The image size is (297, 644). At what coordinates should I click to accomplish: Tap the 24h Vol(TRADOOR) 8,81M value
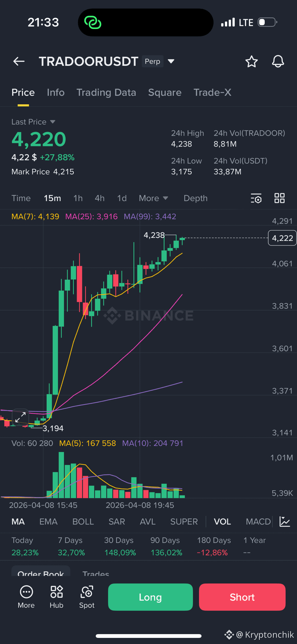[225, 144]
